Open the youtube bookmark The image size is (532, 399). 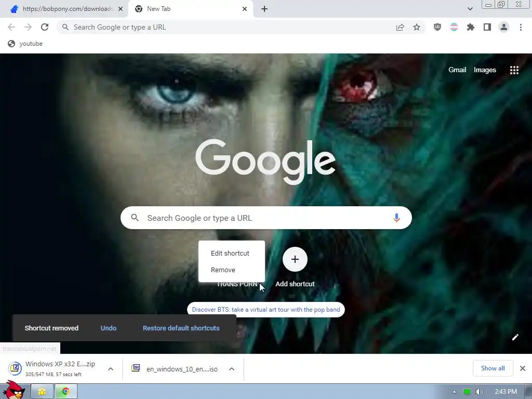tap(25, 44)
